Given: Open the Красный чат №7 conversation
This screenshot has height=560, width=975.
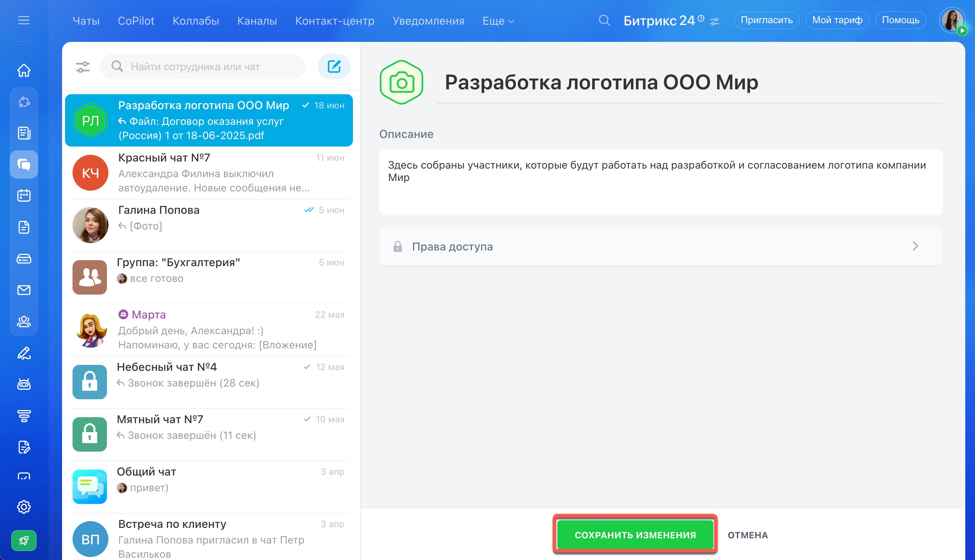Looking at the screenshot, I should click(x=209, y=172).
